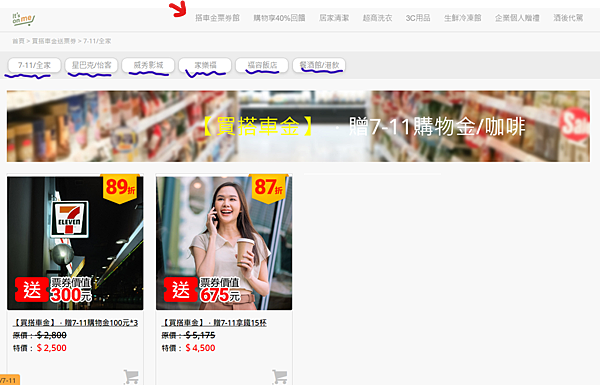Open the 酒後代駕 menu item

click(x=568, y=18)
